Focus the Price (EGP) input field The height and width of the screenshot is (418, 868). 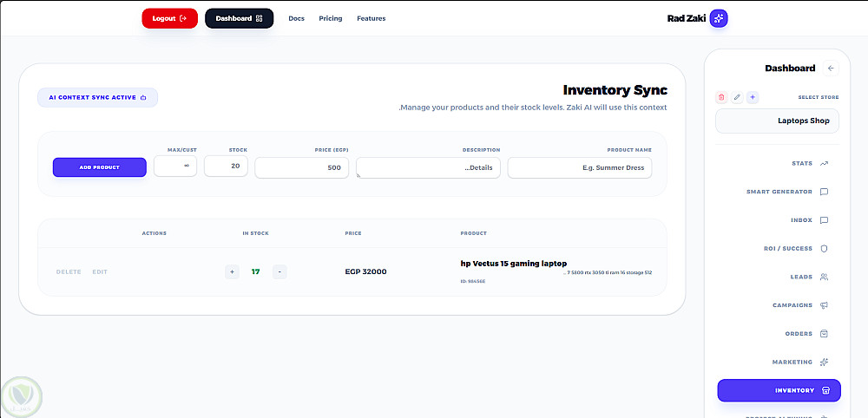point(302,167)
